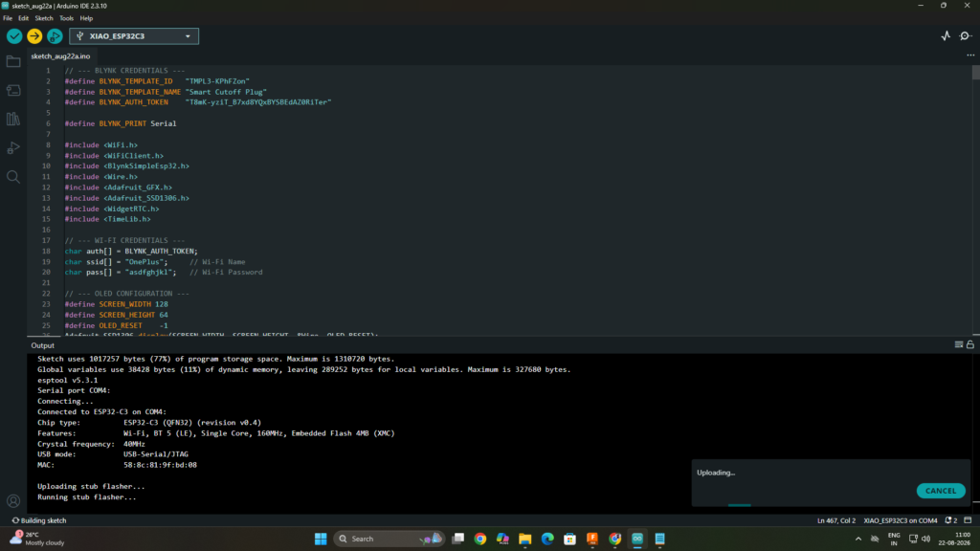Open Microsoft Edge from the taskbar
Image resolution: width=980 pixels, height=551 pixels.
pos(547,539)
